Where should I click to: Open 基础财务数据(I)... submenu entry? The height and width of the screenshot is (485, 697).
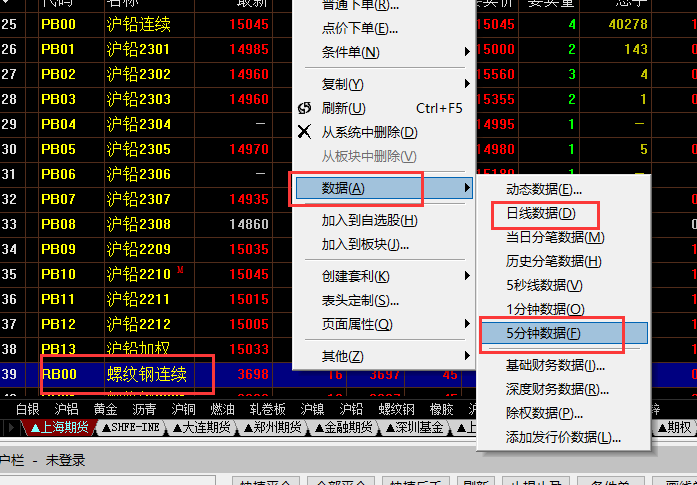(555, 365)
